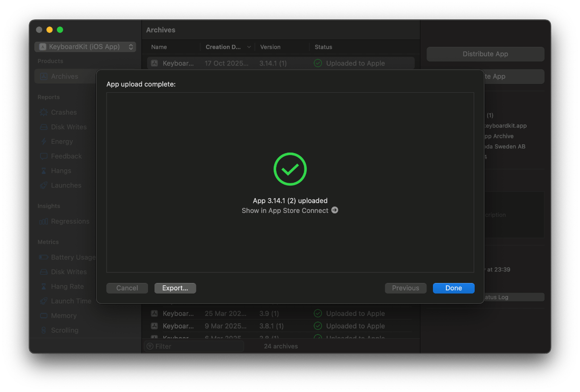Click the Launches rocket icon
This screenshot has height=392, width=580.
(x=44, y=186)
